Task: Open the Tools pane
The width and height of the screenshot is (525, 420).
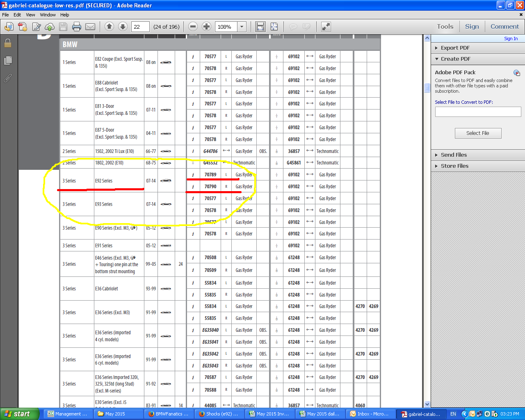Action: pyautogui.click(x=445, y=27)
